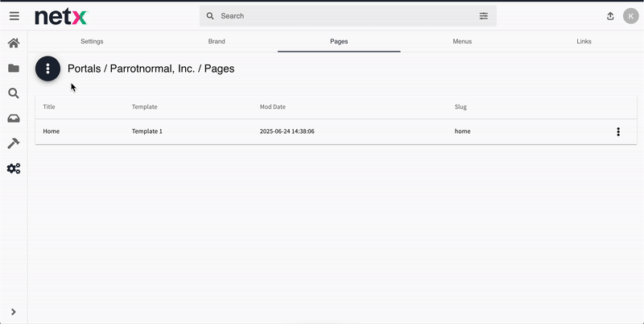Switch to the Menus tab
Viewport: 644px width, 324px height.
[462, 41]
